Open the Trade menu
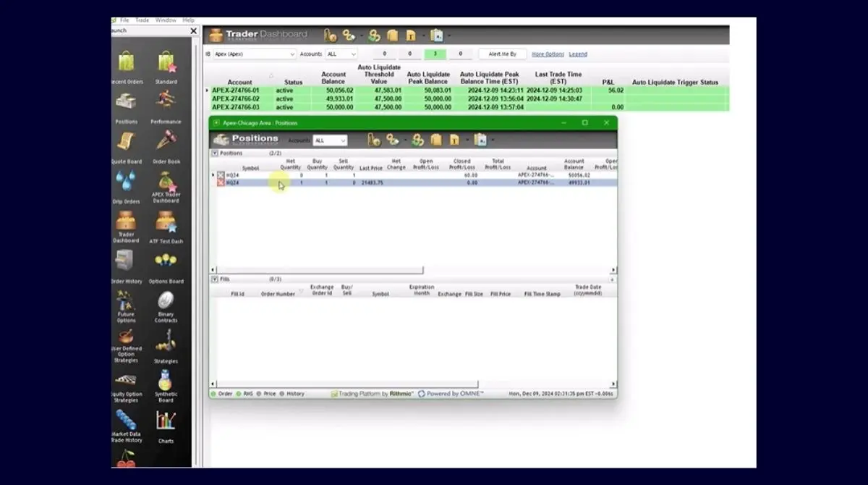This screenshot has width=868, height=485. pos(142,20)
